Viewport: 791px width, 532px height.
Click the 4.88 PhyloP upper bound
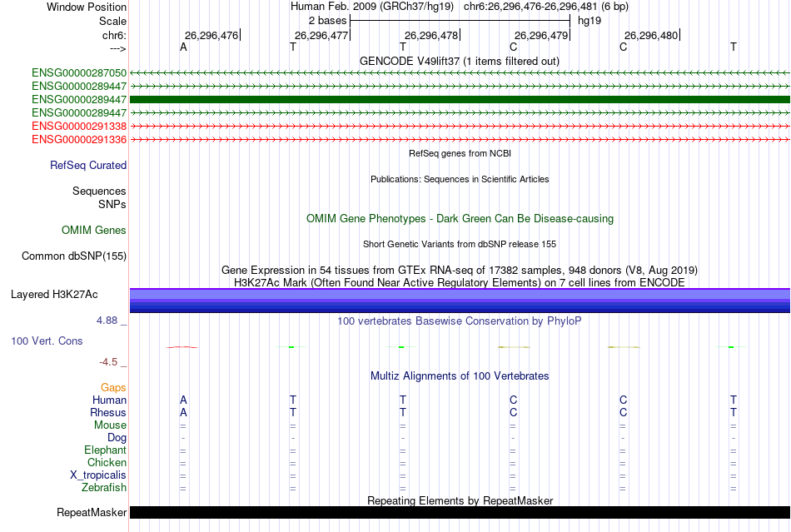(x=107, y=321)
